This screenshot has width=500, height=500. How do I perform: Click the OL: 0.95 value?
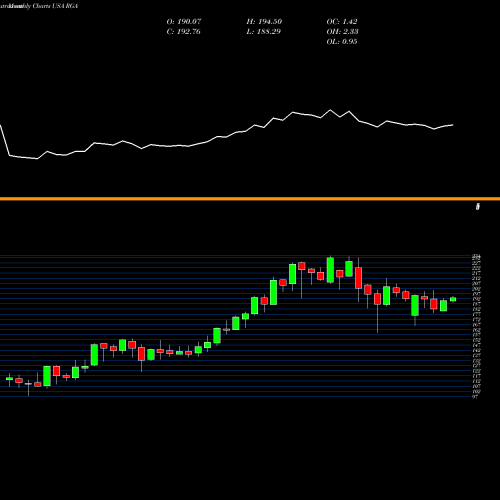pos(342,42)
